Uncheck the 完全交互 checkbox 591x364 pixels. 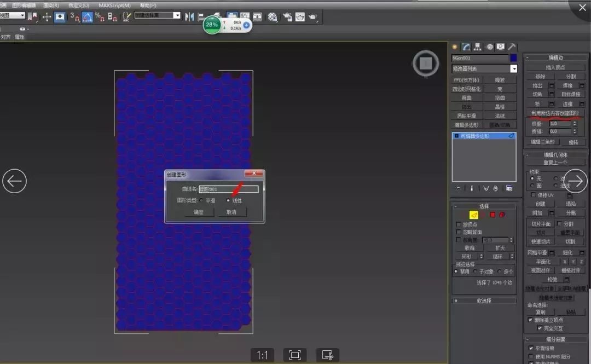540,328
